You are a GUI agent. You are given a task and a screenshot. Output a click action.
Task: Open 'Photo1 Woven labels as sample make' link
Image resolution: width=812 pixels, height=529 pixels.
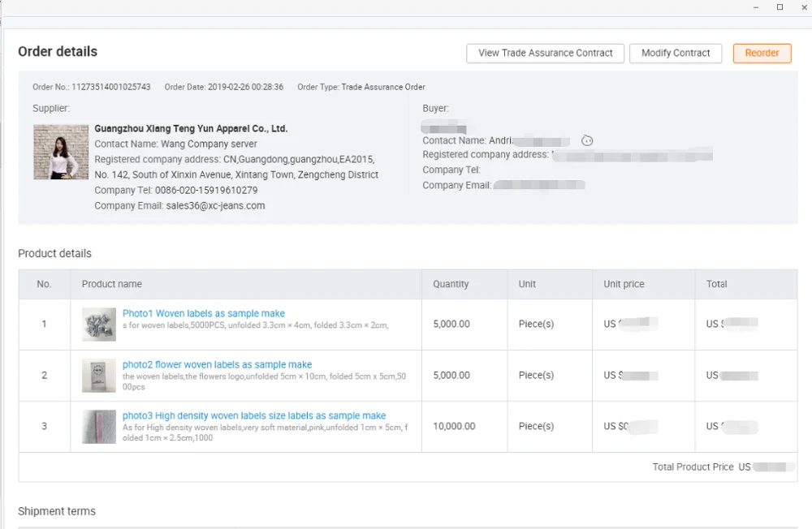[x=203, y=313]
